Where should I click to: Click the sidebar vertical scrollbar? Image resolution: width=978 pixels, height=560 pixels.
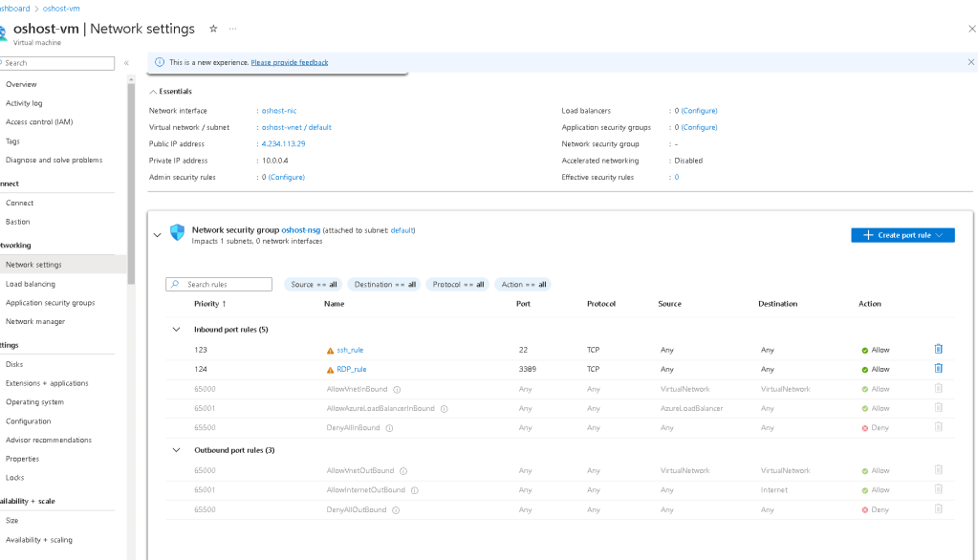pyautogui.click(x=131, y=184)
